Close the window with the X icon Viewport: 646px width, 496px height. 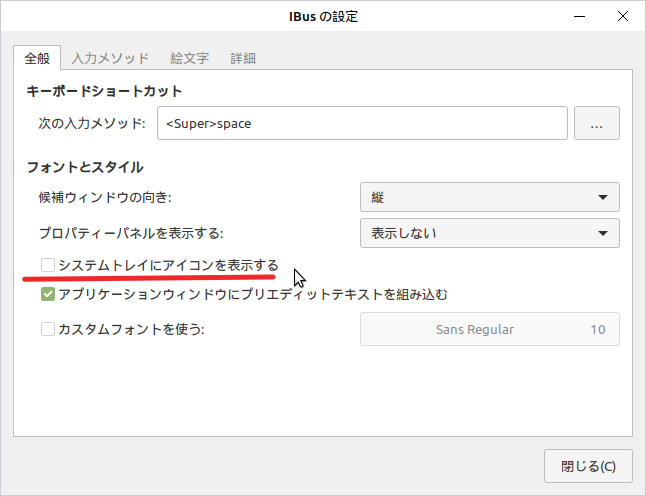(x=623, y=16)
